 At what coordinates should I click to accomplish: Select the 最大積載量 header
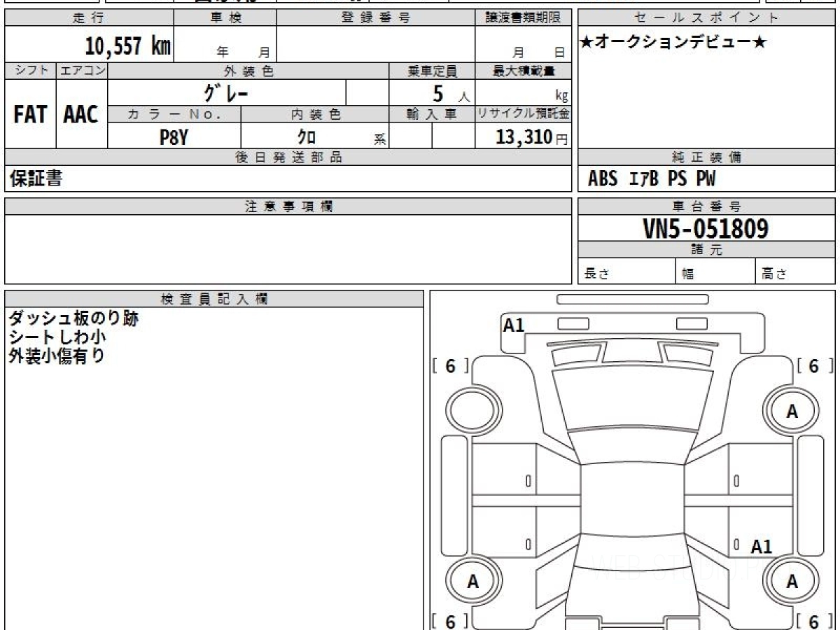[523, 71]
